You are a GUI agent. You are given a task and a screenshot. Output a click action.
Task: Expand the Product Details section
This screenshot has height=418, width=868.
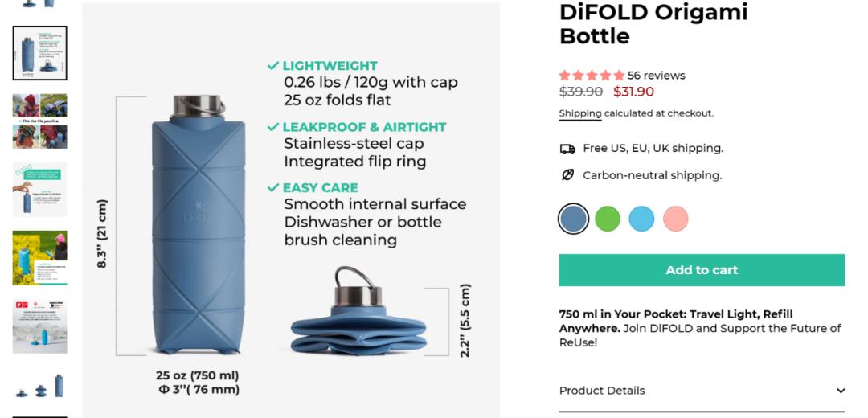pos(702,391)
